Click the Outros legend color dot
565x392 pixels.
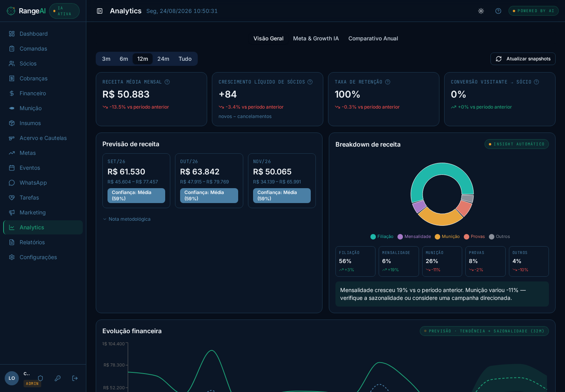pyautogui.click(x=492, y=237)
